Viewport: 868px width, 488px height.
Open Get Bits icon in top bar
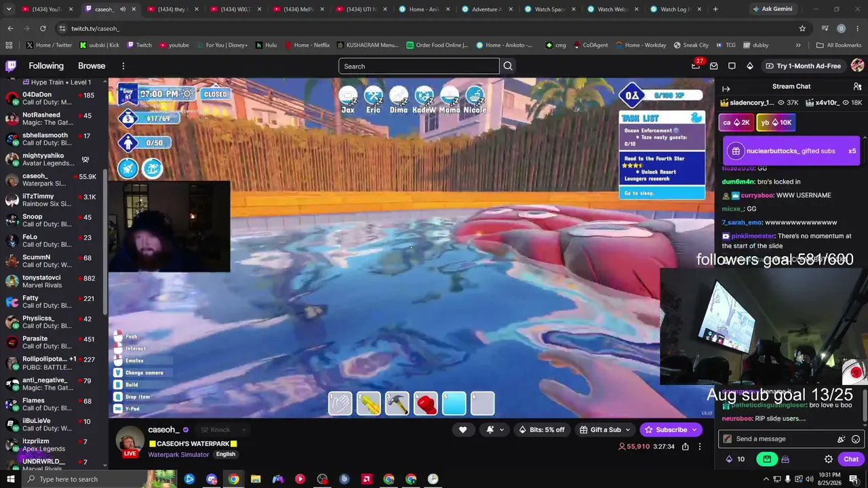click(749, 66)
